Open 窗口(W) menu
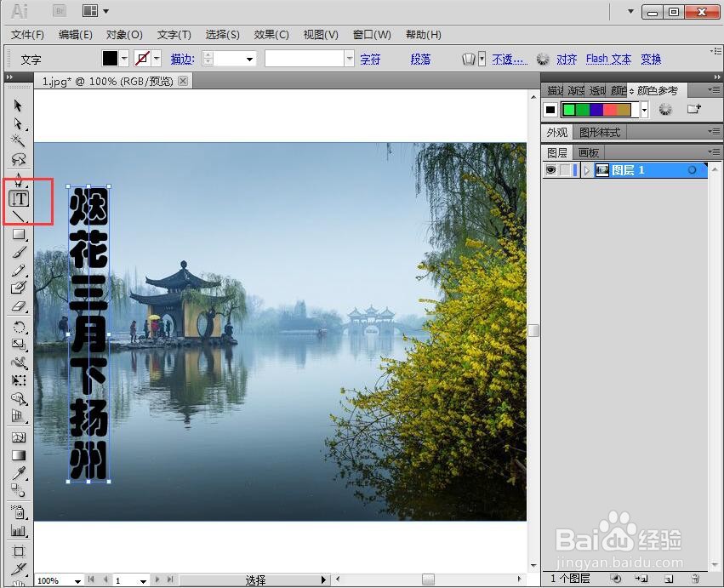 (372, 35)
